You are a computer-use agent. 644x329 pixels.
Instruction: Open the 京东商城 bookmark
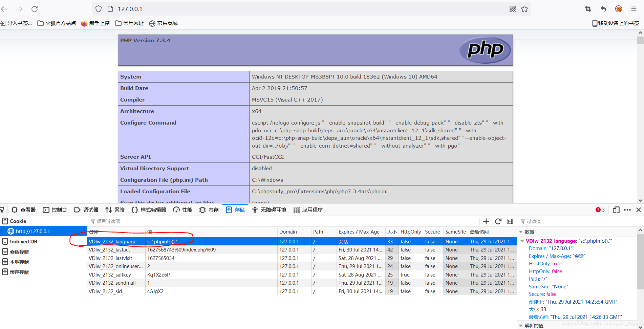click(x=164, y=23)
